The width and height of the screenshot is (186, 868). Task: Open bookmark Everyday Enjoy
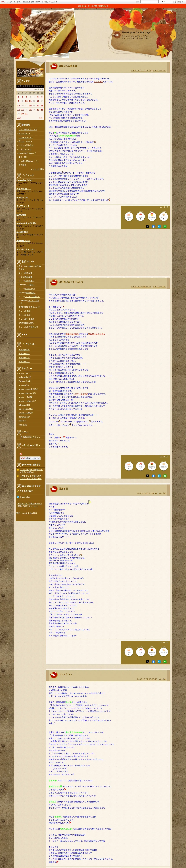pos(25,180)
